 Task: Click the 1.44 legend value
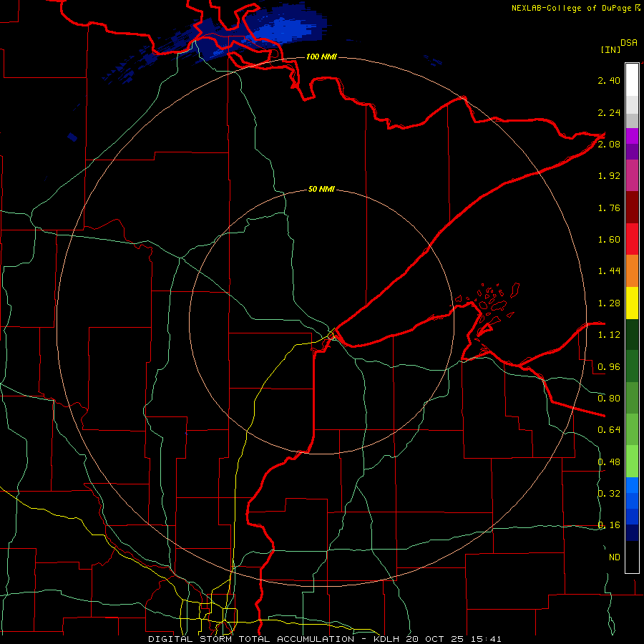coord(609,271)
